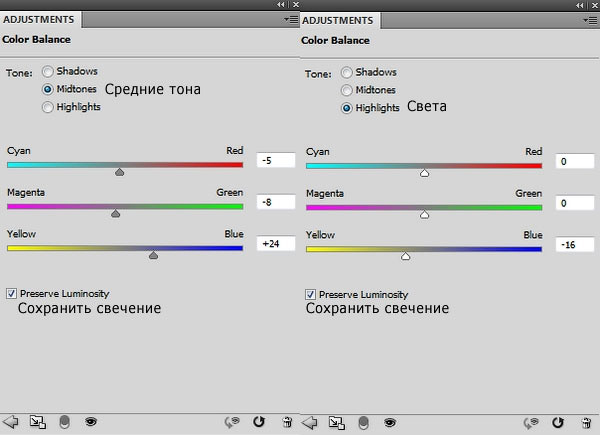Select right ADJUSTMENTS tab
The width and height of the screenshot is (600, 435).
[x=338, y=20]
